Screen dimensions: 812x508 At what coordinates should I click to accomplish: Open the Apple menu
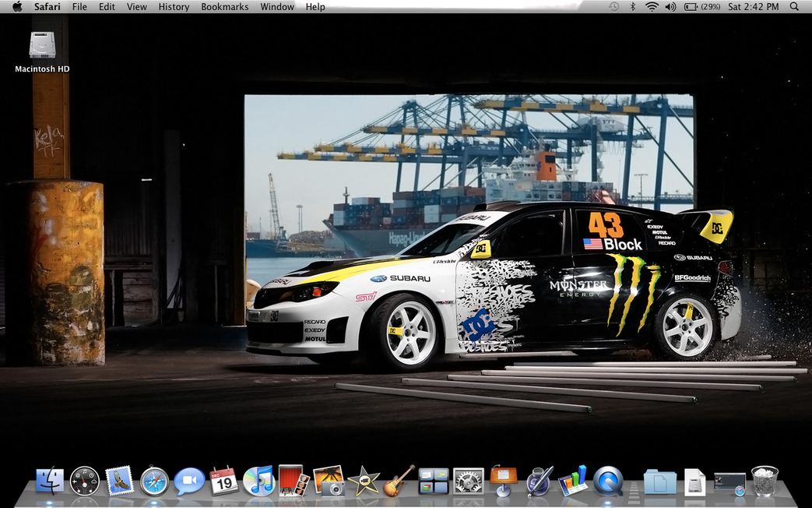click(16, 7)
